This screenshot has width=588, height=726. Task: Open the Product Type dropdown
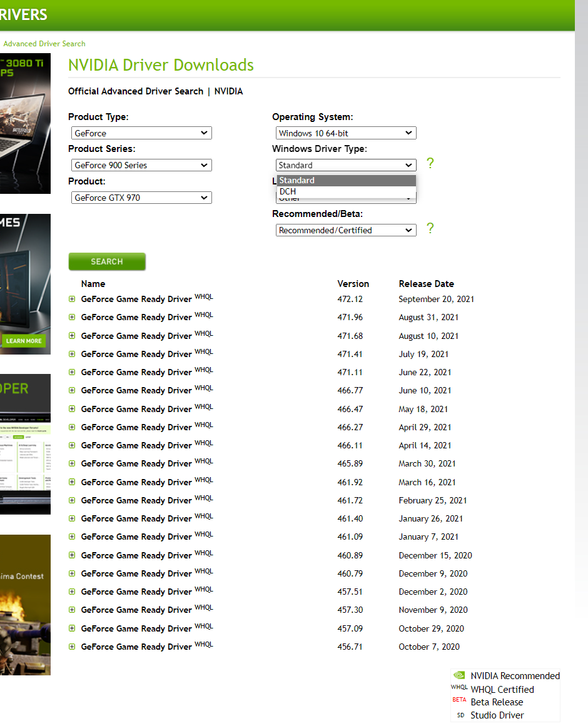tap(141, 133)
